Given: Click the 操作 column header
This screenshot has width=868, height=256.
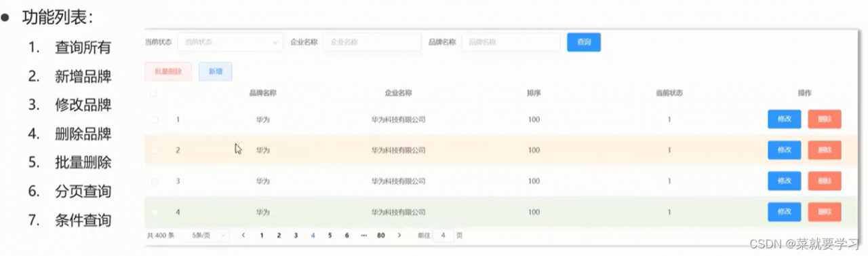Looking at the screenshot, I should 804,93.
